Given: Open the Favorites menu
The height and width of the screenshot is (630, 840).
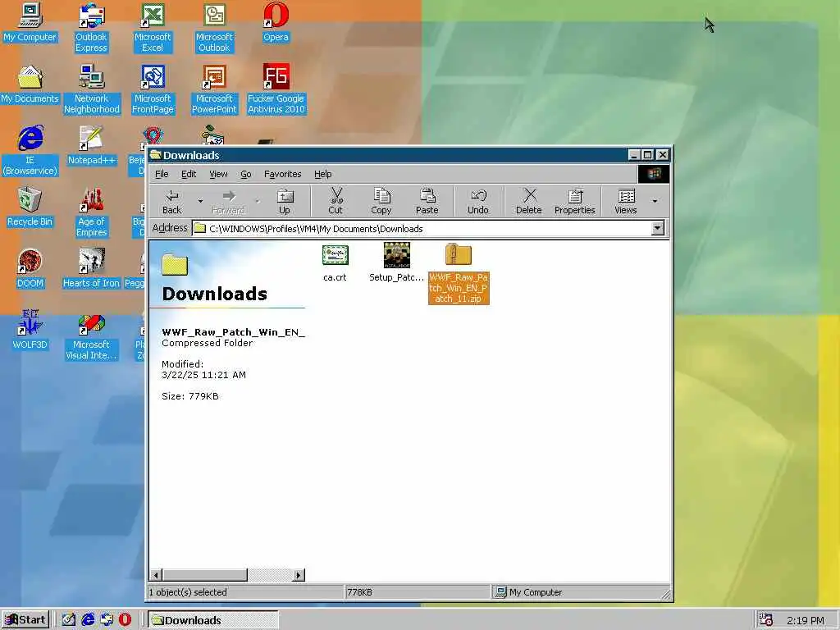Looking at the screenshot, I should tap(282, 174).
